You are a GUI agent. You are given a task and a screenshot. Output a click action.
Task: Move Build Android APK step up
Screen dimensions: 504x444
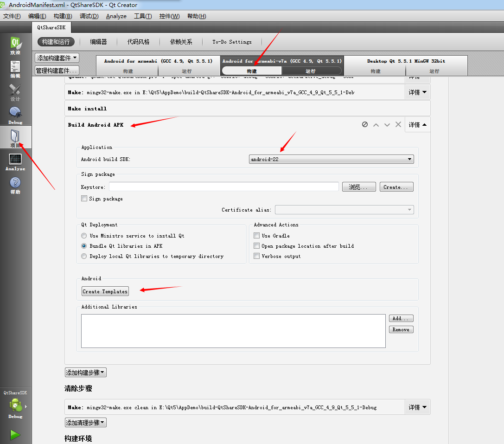point(376,124)
